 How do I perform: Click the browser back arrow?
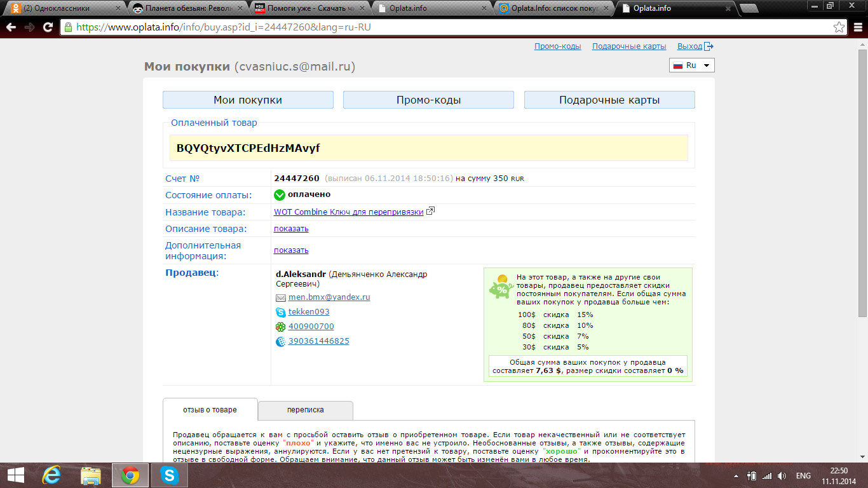pyautogui.click(x=11, y=27)
